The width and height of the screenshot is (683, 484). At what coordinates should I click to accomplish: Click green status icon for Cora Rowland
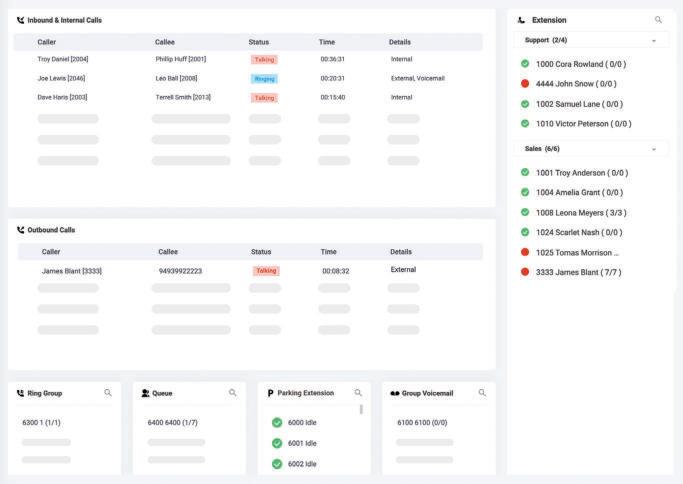coord(525,64)
